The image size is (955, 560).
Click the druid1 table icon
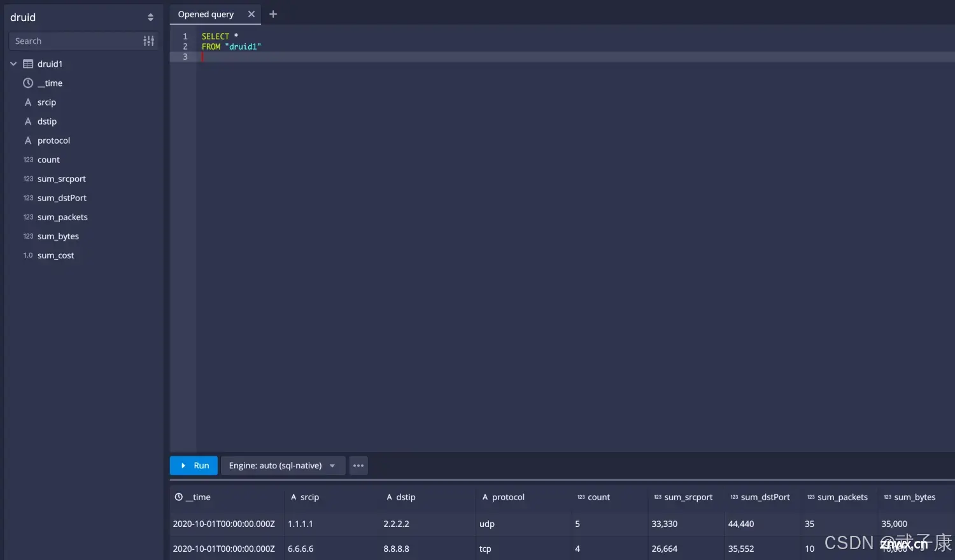coord(28,64)
